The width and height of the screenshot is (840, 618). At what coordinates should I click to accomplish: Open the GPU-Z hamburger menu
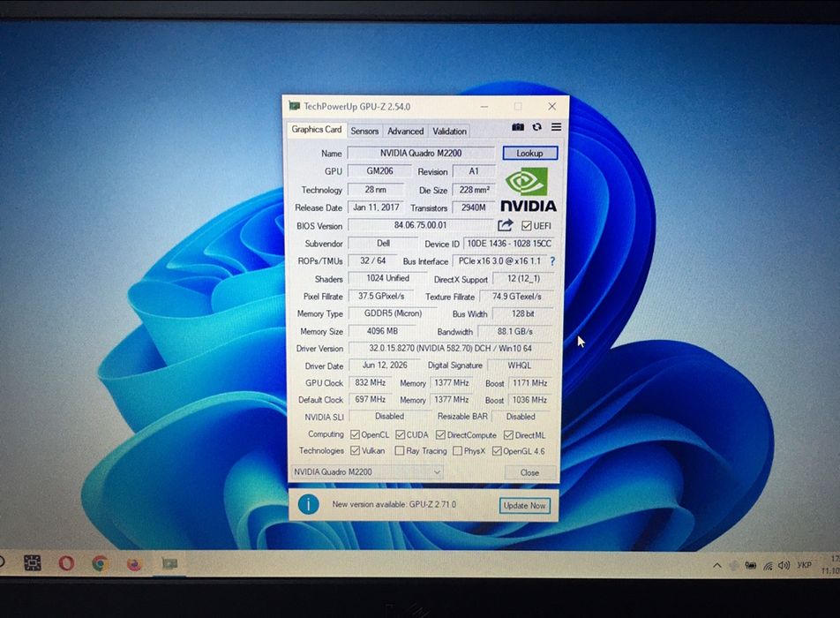(x=556, y=127)
